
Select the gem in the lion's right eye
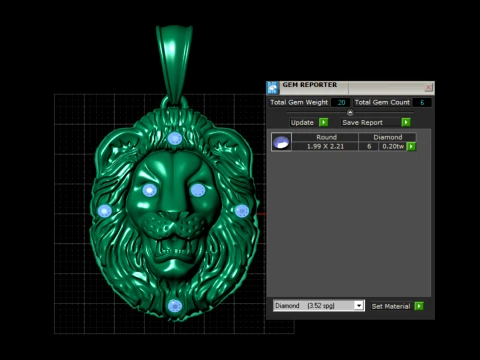(x=198, y=190)
